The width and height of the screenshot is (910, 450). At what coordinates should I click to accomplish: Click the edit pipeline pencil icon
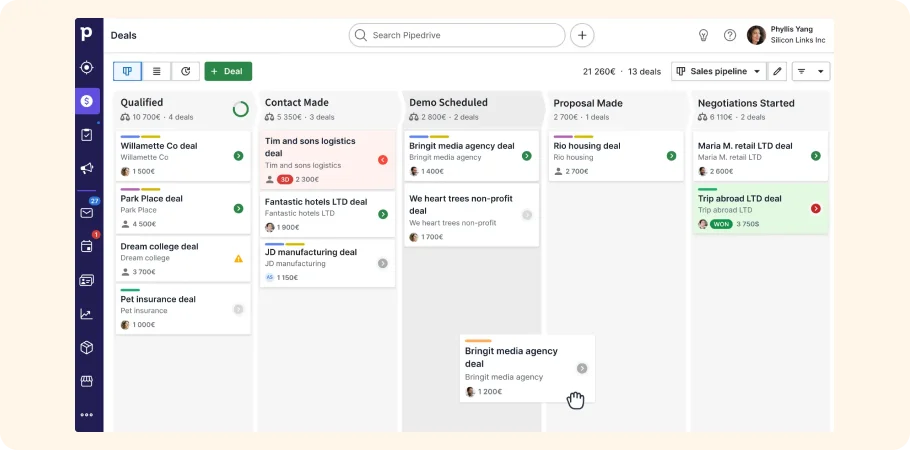point(777,71)
